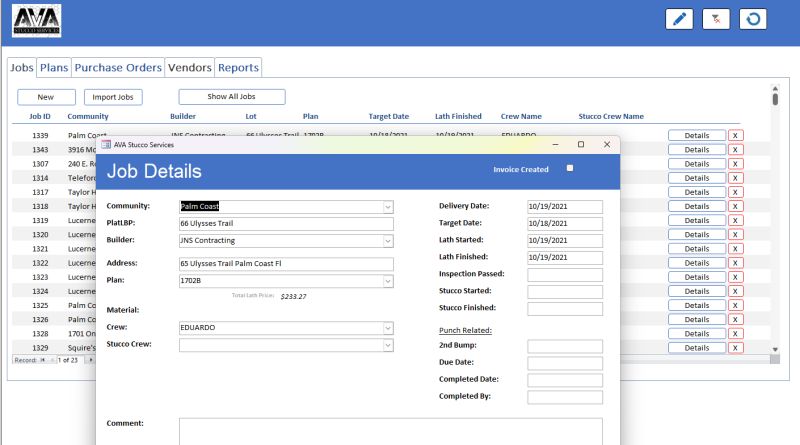Viewport: 800px width, 445px height.
Task: Click the Import Jobs button
Action: 113,97
